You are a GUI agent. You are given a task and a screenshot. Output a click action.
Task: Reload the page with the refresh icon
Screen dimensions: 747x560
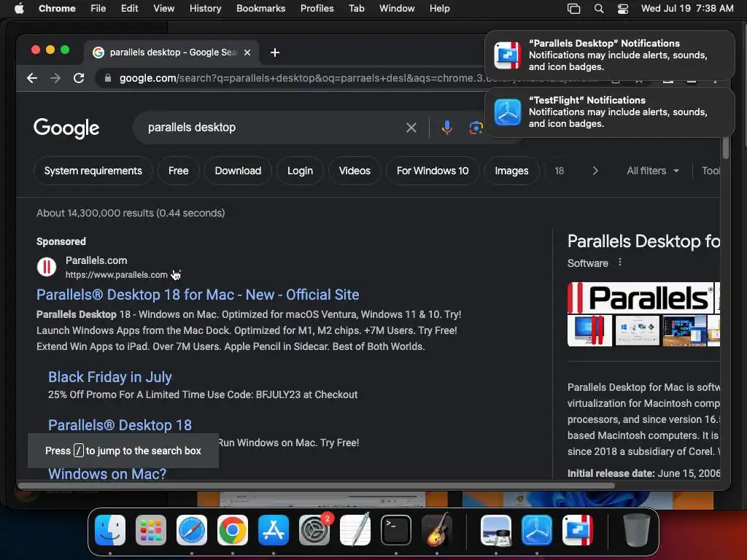[79, 78]
